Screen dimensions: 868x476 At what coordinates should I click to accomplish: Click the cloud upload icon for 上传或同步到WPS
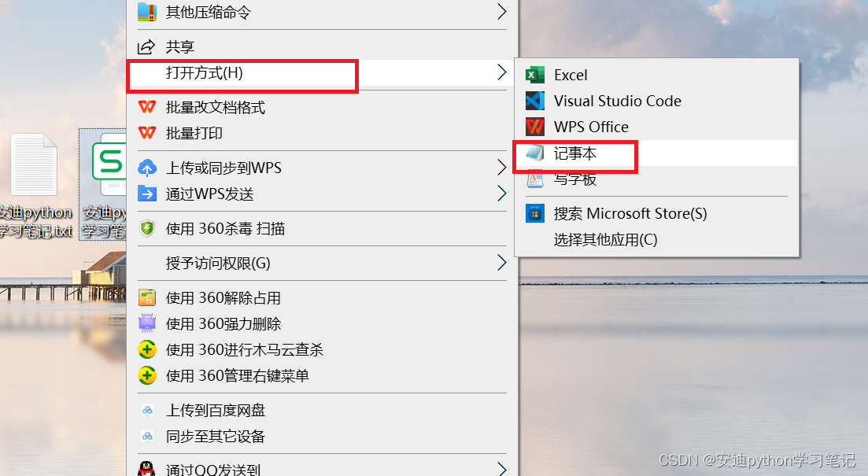point(146,168)
